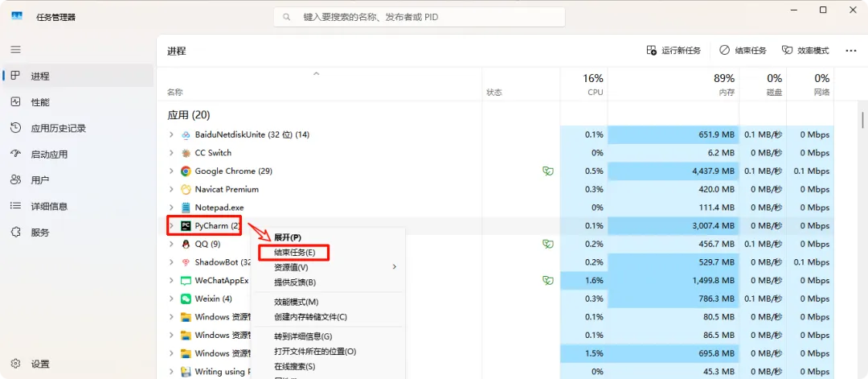This screenshot has width=868, height=379.
Task: Open the 服务 services page
Action: (x=77, y=233)
